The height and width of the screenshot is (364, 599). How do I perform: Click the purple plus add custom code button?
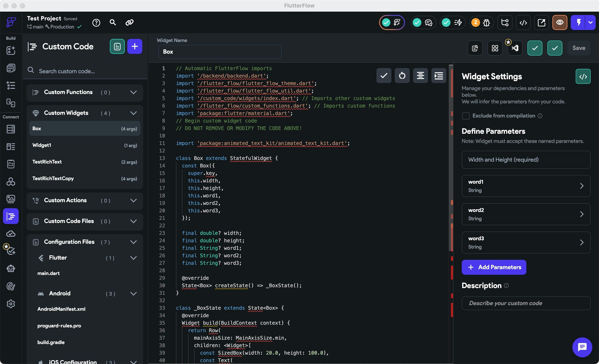coord(135,46)
